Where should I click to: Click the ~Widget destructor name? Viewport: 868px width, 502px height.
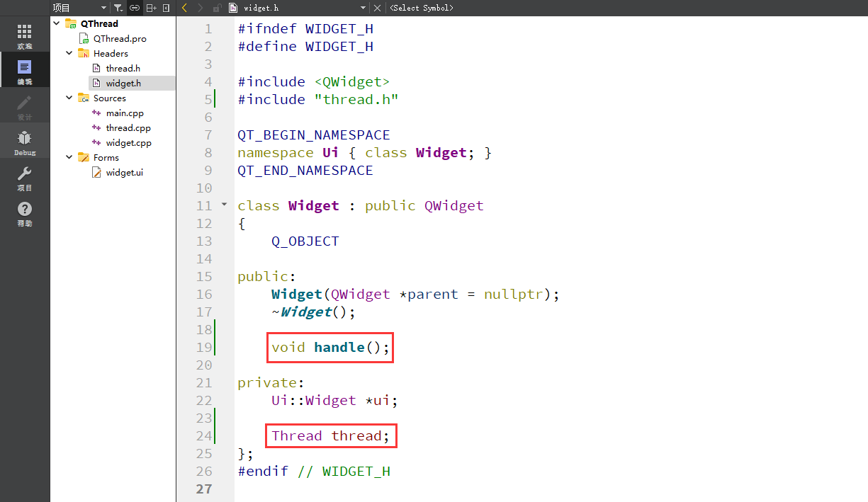click(306, 312)
